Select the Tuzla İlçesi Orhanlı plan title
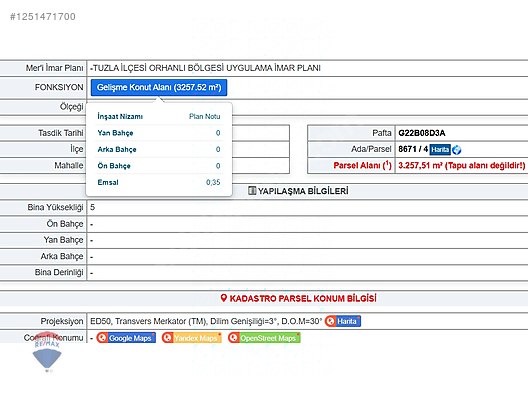The image size is (528, 396). pyautogui.click(x=205, y=68)
